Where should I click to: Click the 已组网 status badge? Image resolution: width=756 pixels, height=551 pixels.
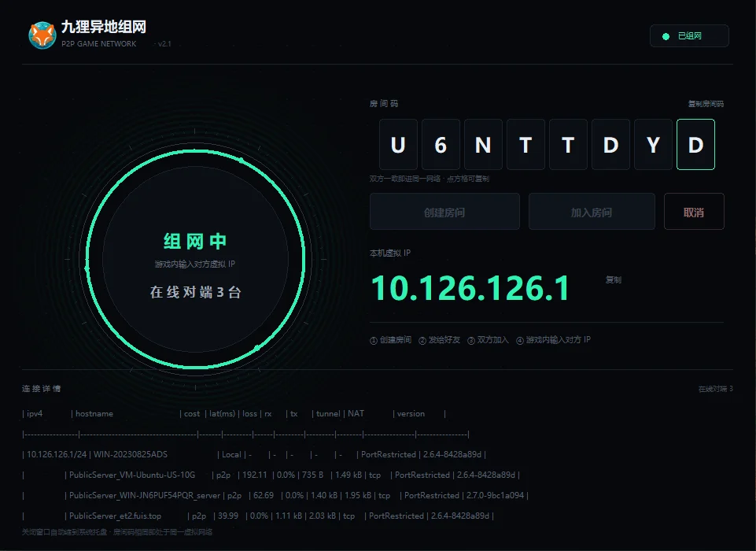pyautogui.click(x=689, y=35)
